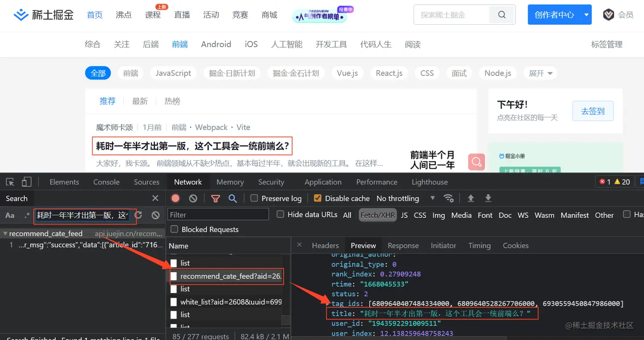
Task: Click the 创作者中心 button
Action: pyautogui.click(x=554, y=15)
